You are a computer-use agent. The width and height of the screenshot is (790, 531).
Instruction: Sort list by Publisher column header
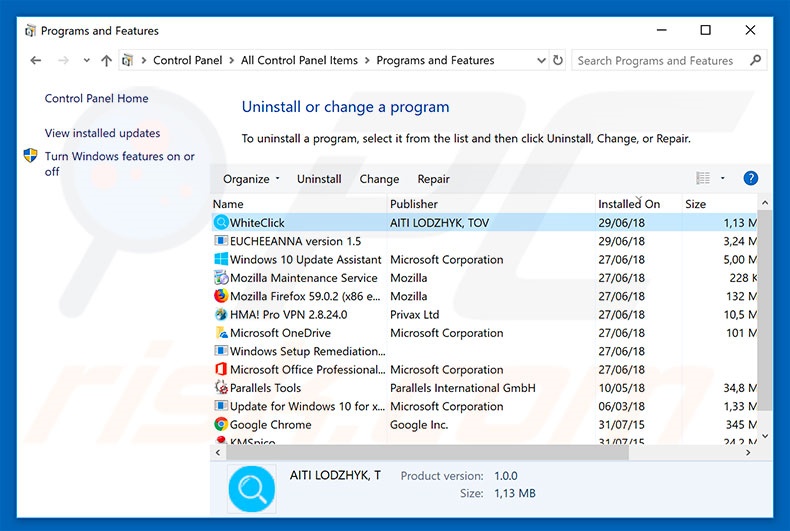[x=414, y=204]
